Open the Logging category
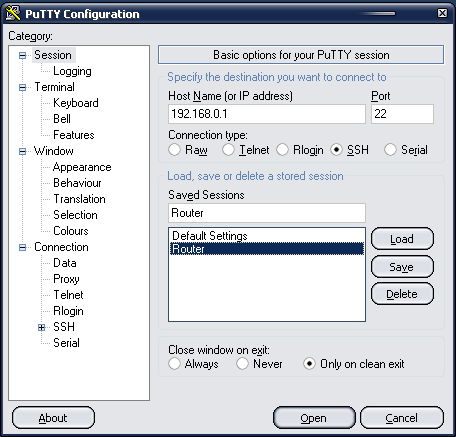Screen dimensions: 456x437 (x=72, y=71)
